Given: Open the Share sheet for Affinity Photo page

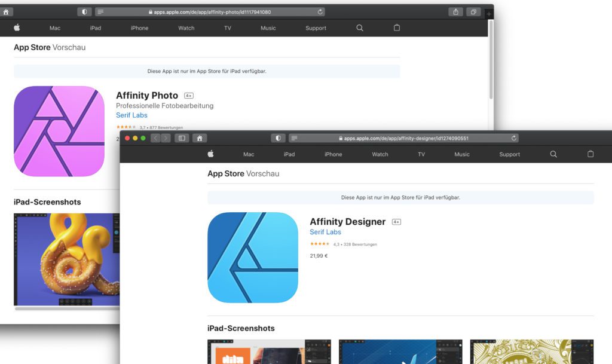Looking at the screenshot, I should click(x=454, y=11).
